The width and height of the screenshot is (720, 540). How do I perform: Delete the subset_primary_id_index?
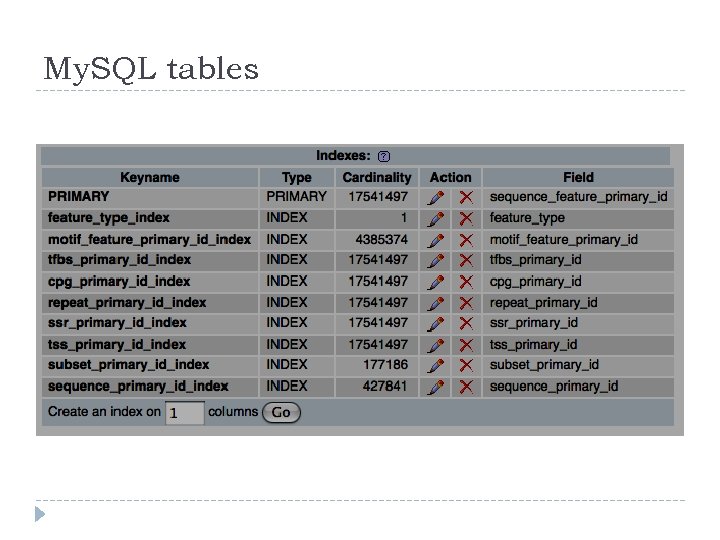pos(465,366)
